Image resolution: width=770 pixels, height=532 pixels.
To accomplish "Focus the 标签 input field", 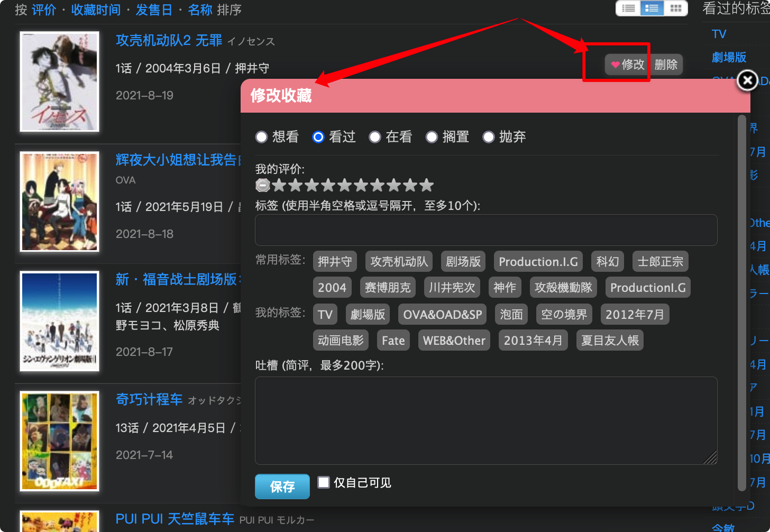I will (486, 230).
